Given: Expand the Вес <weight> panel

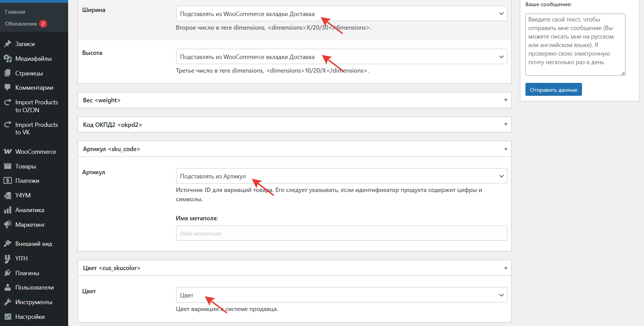Looking at the screenshot, I should click(x=506, y=100).
